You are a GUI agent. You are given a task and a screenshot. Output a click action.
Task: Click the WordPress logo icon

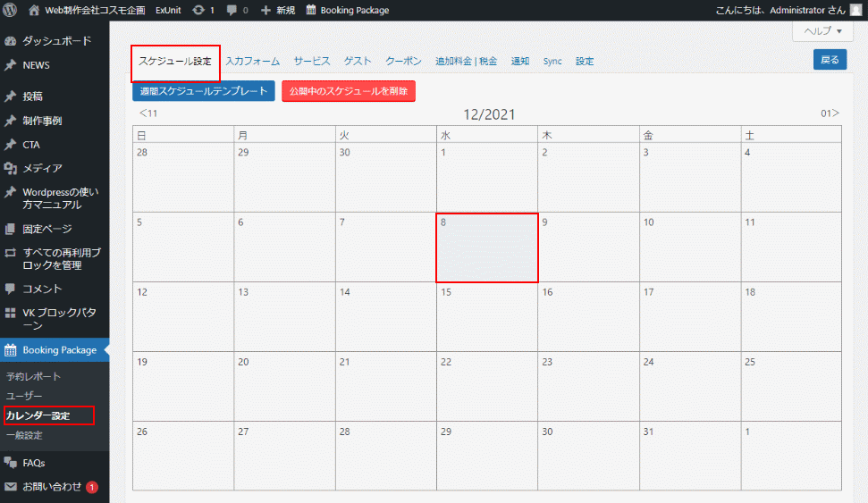11,11
